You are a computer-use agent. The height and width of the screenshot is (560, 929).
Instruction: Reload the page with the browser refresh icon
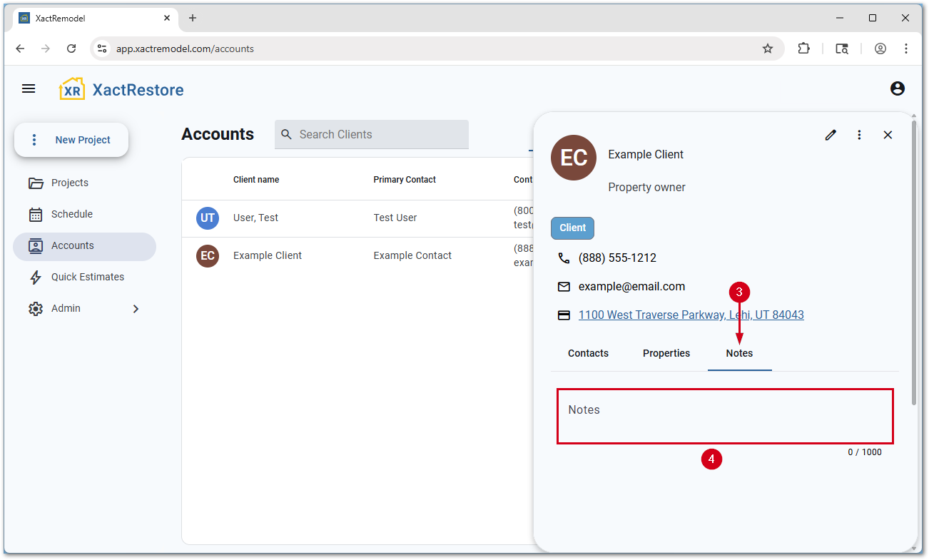coord(71,49)
